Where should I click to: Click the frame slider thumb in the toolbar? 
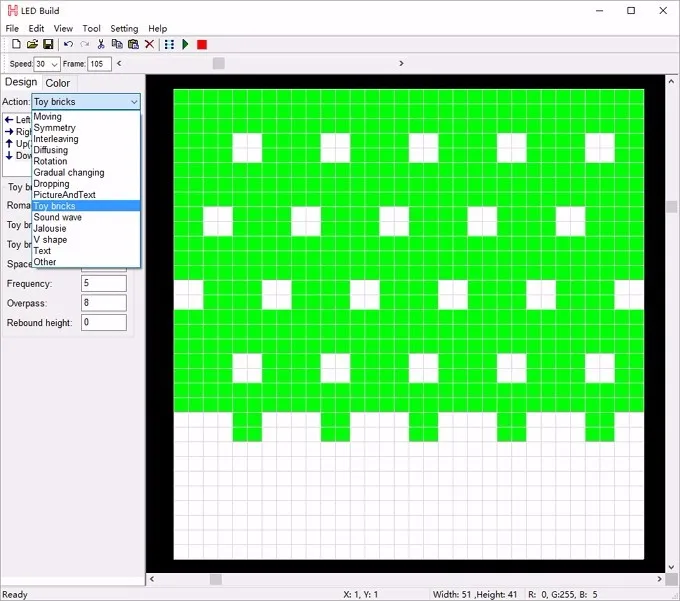pyautogui.click(x=218, y=63)
